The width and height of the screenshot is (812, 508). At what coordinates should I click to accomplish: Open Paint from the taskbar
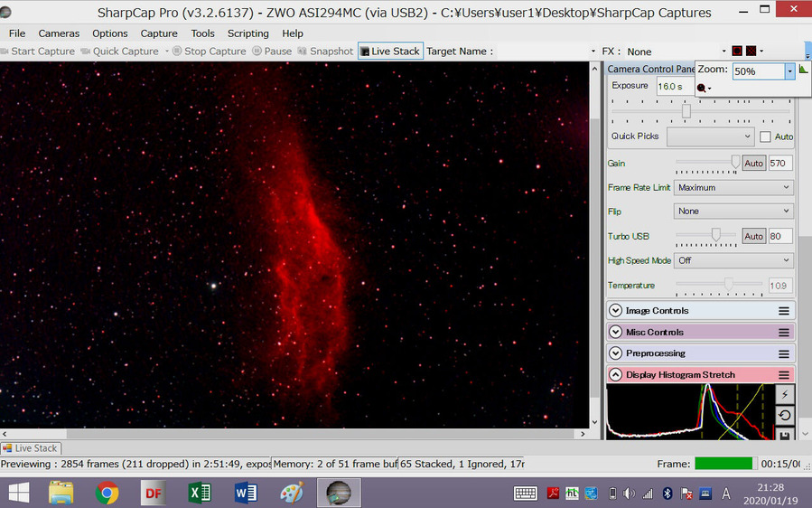click(x=292, y=493)
